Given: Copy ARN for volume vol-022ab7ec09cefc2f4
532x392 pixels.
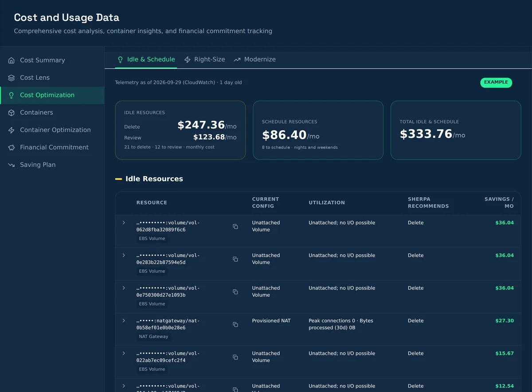Looking at the screenshot, I should coord(235,357).
